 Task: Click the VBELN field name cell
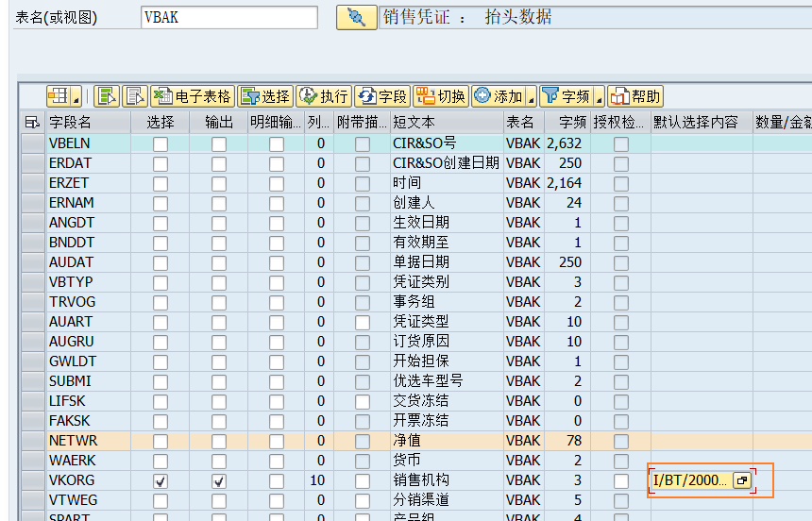click(x=88, y=143)
